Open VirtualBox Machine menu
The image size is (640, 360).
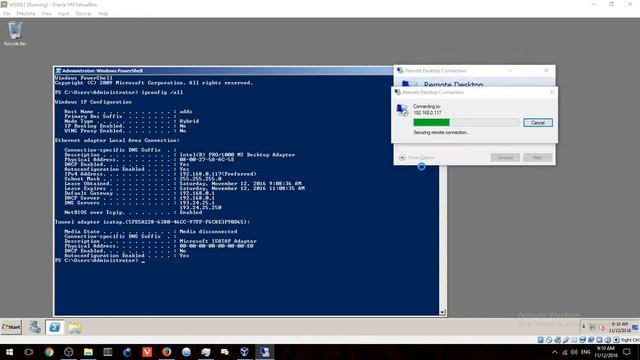point(26,13)
